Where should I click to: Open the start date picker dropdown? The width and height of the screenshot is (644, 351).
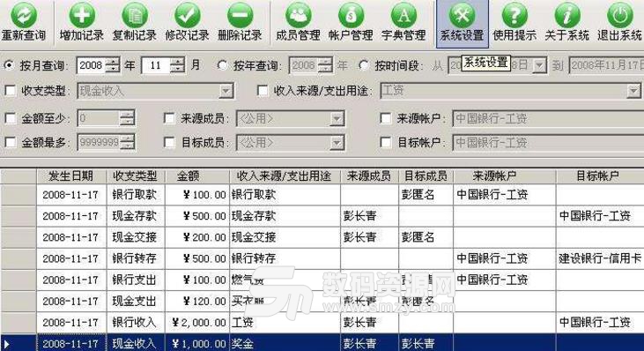coord(540,65)
